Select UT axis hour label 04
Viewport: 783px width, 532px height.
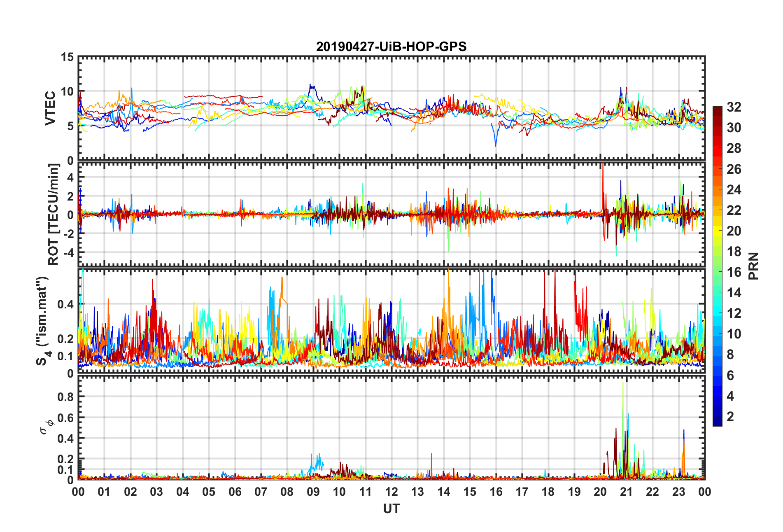pyautogui.click(x=183, y=492)
